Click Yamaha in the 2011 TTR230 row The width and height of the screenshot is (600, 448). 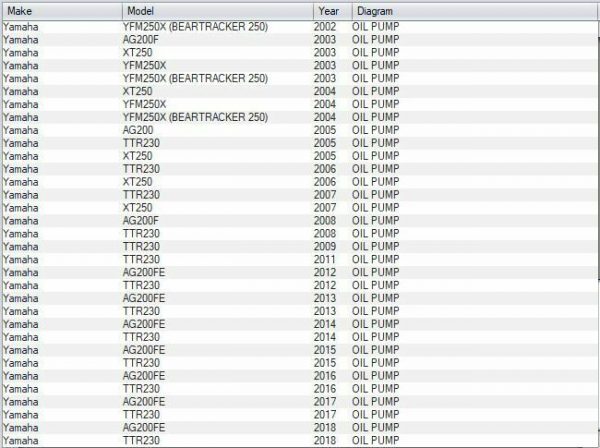click(x=21, y=260)
